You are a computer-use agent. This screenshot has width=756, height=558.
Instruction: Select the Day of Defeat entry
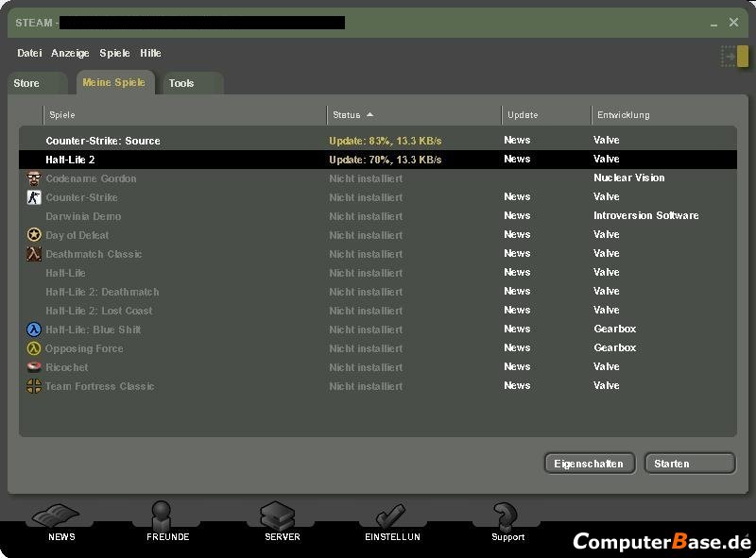pos(77,235)
